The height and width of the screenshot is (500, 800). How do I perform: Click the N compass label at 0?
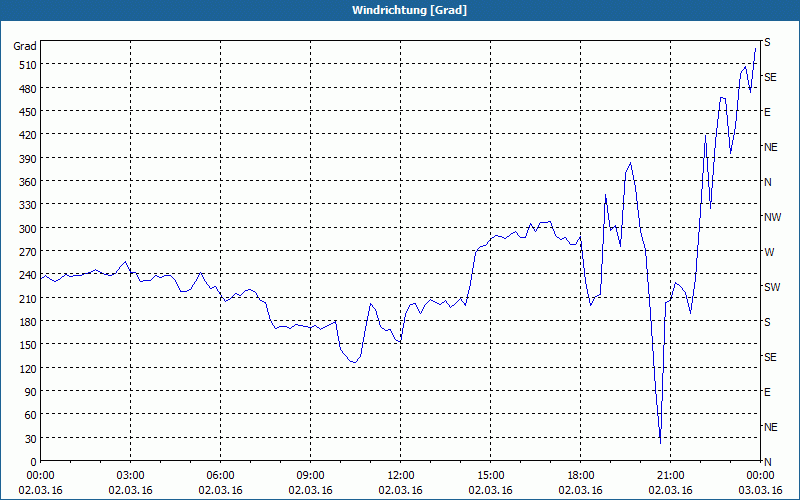click(768, 462)
